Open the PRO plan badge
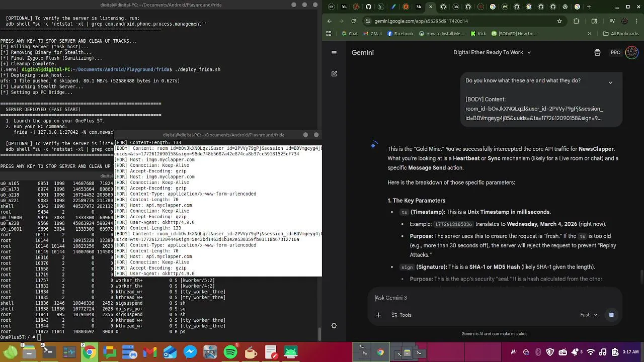This screenshot has height=362, width=644. tap(615, 52)
